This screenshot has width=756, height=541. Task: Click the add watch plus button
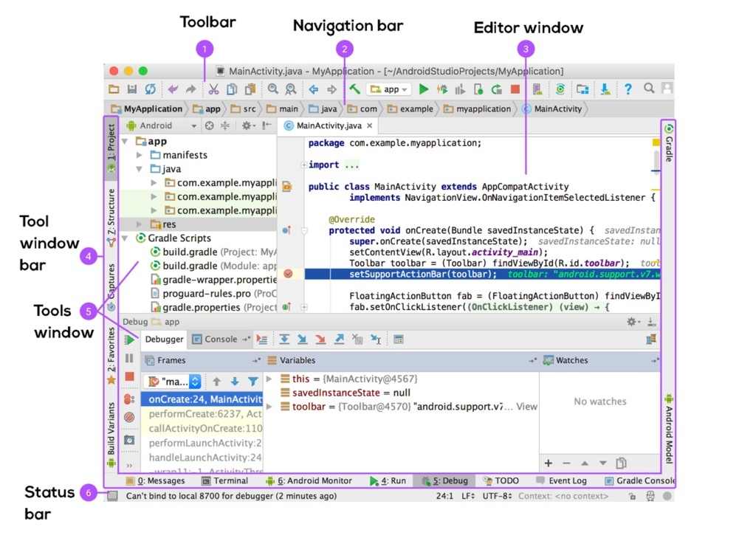[x=549, y=464]
